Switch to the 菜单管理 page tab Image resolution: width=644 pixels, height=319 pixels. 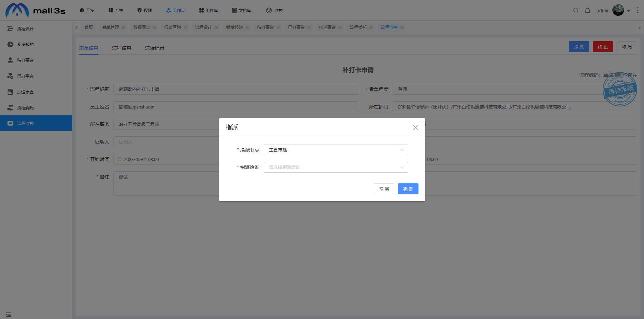[111, 27]
